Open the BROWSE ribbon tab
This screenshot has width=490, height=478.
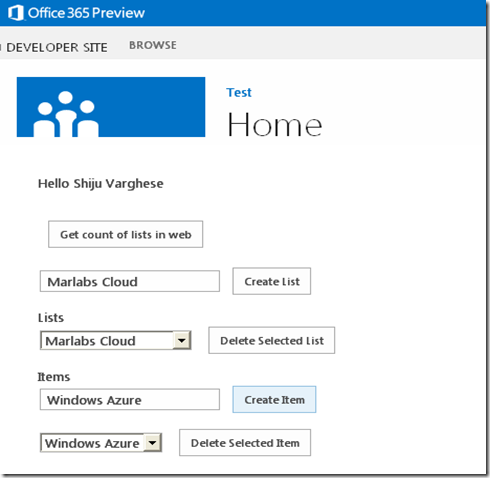pos(153,45)
